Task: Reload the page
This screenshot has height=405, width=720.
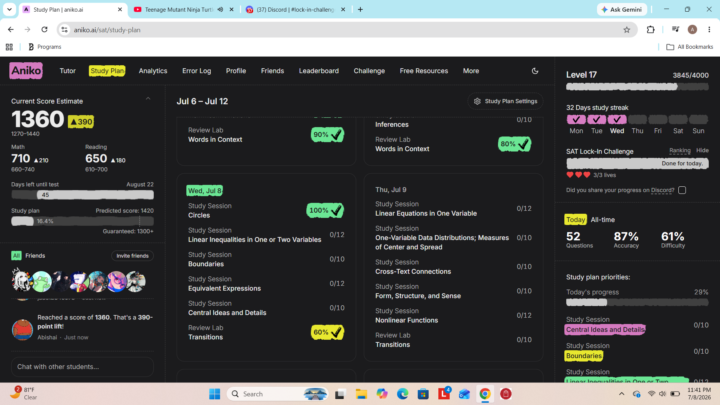Action: 45,30
